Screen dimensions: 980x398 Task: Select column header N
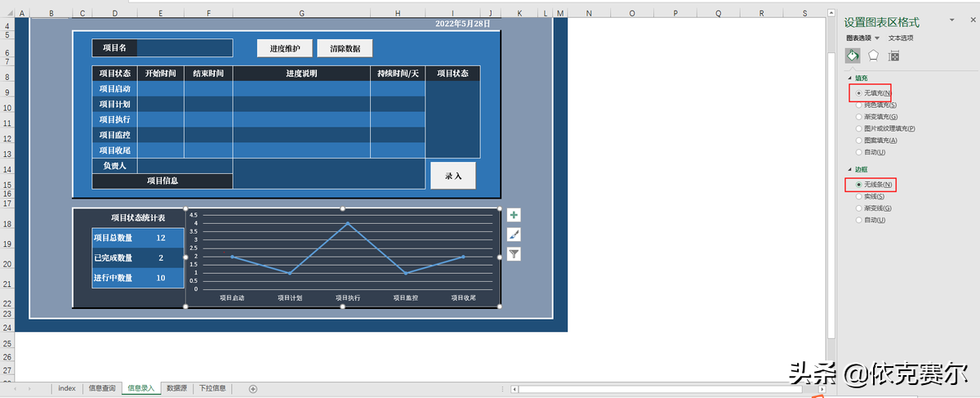pos(588,13)
